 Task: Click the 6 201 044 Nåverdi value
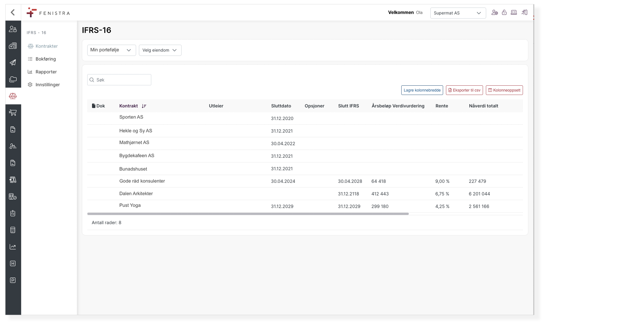479,194
